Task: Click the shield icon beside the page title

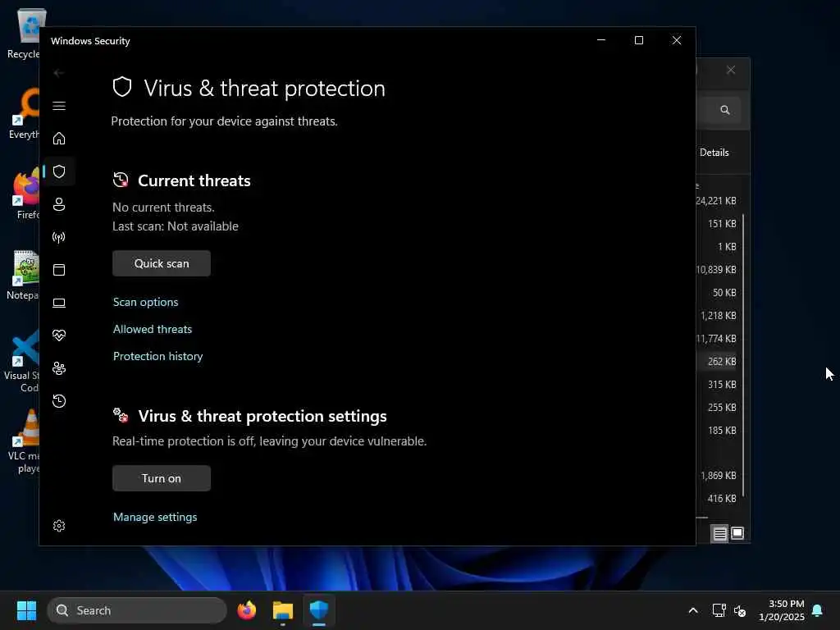Action: pos(122,86)
